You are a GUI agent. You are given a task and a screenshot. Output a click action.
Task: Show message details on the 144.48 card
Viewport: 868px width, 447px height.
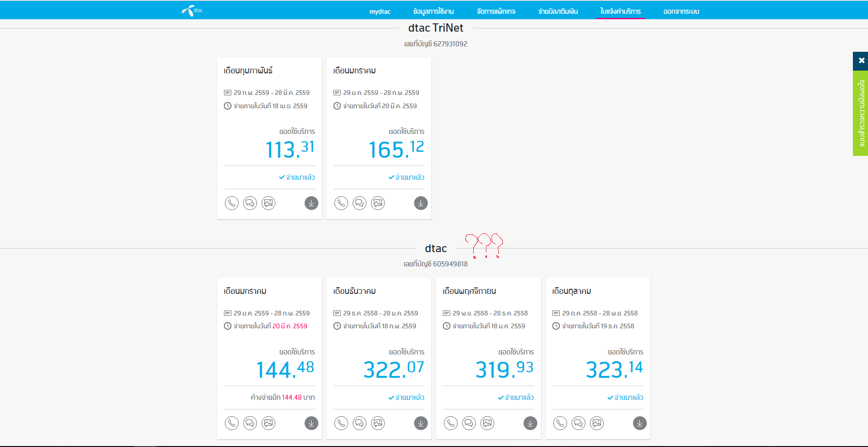point(250,423)
